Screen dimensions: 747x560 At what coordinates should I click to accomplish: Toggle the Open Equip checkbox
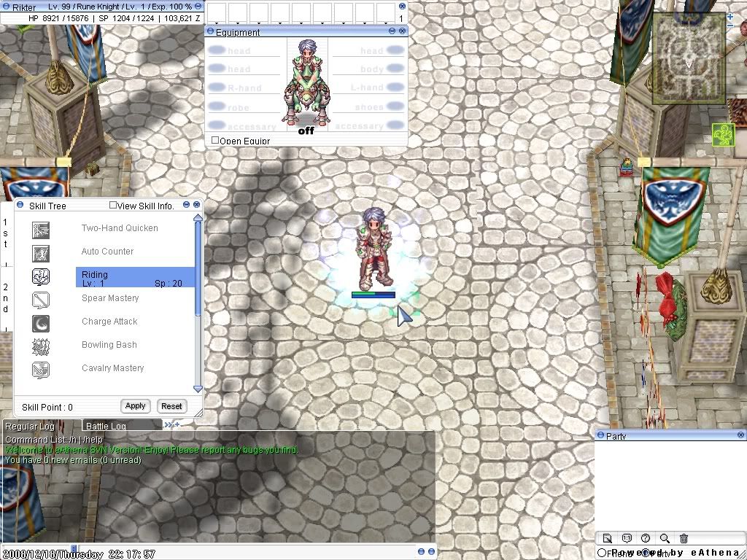(x=215, y=141)
